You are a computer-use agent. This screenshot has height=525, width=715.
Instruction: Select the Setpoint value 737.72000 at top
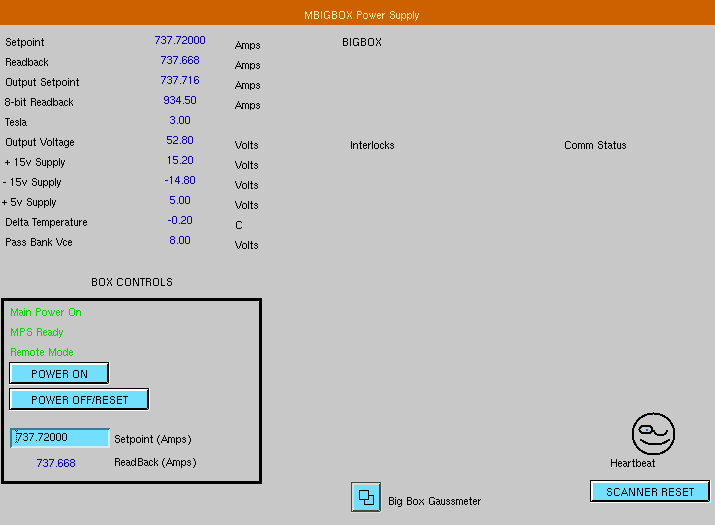click(x=180, y=40)
